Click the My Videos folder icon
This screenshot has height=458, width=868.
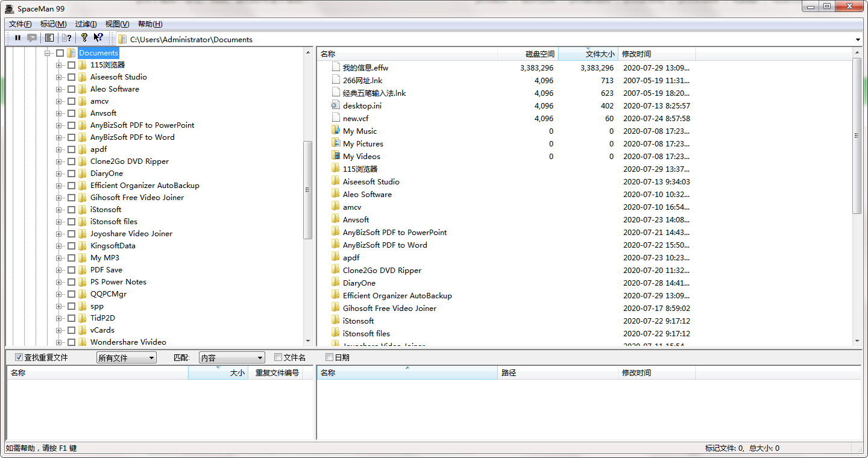pyautogui.click(x=336, y=156)
